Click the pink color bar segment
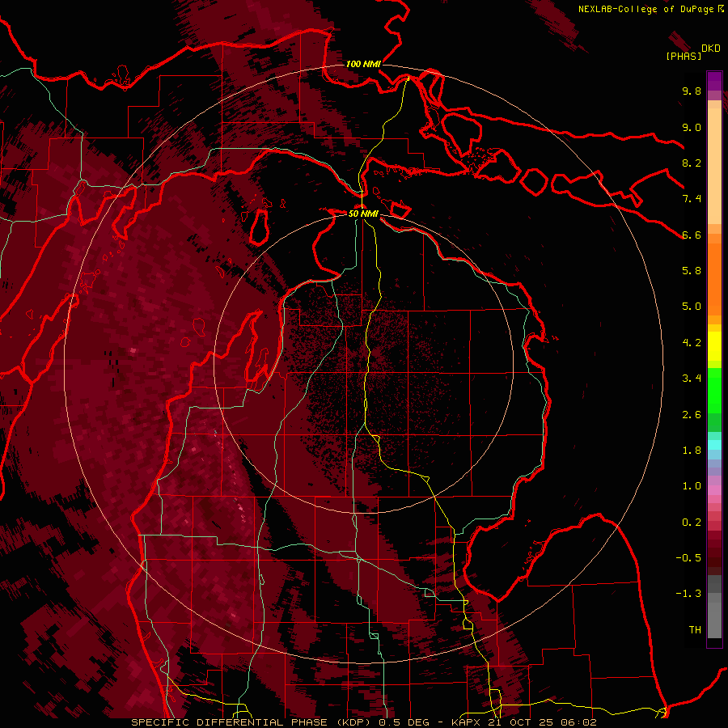 714,490
